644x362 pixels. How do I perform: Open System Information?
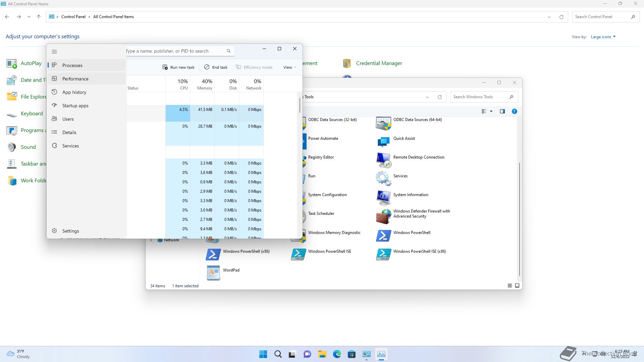click(x=402, y=198)
